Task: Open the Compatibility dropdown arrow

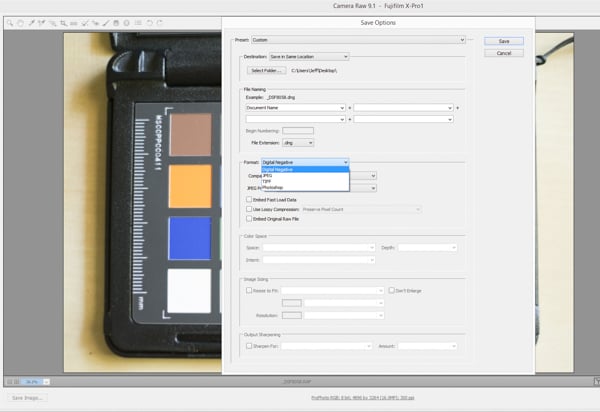Action: [x=373, y=176]
